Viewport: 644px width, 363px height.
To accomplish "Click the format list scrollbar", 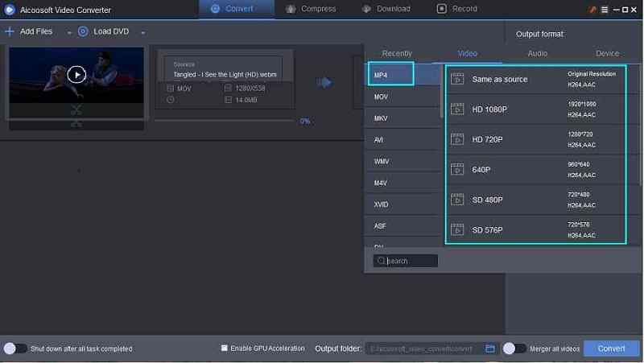I will (x=441, y=91).
